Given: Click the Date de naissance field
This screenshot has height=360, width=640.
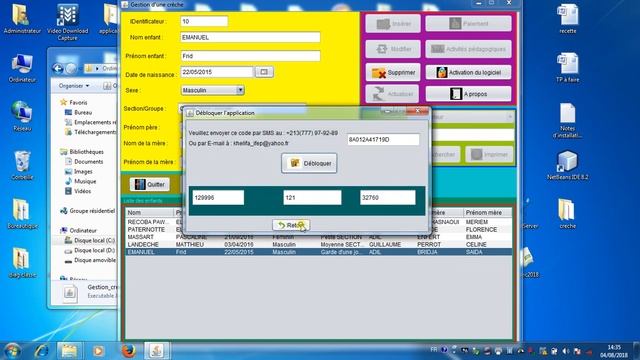Looking at the screenshot, I should click(x=217, y=72).
